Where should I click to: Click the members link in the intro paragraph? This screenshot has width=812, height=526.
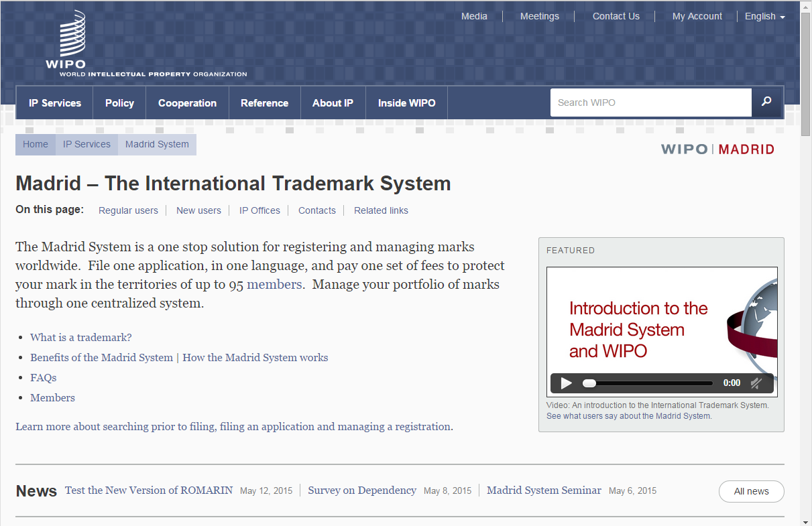click(274, 284)
